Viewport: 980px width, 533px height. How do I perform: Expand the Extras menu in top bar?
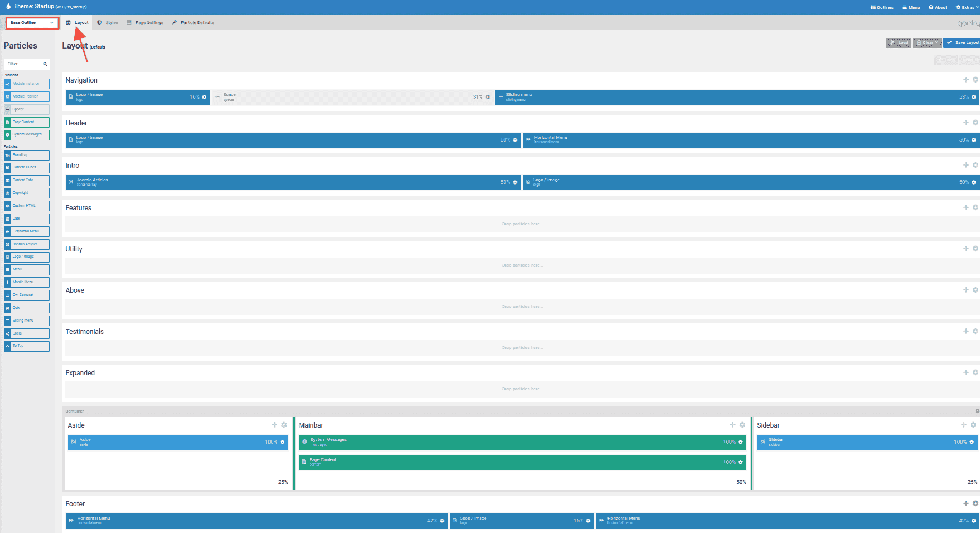[x=967, y=7]
